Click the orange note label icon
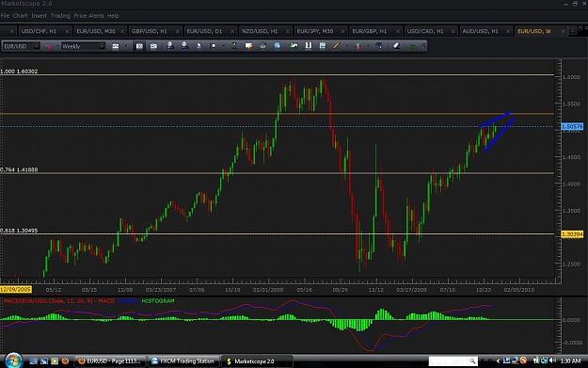 click(248, 46)
